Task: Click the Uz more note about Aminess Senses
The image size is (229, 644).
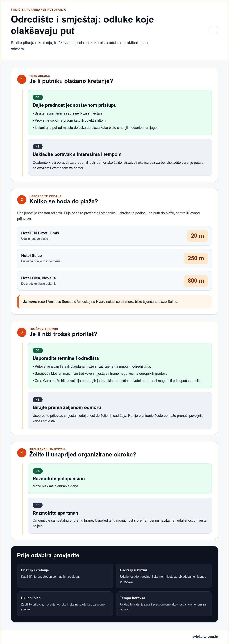Action: 114,302
